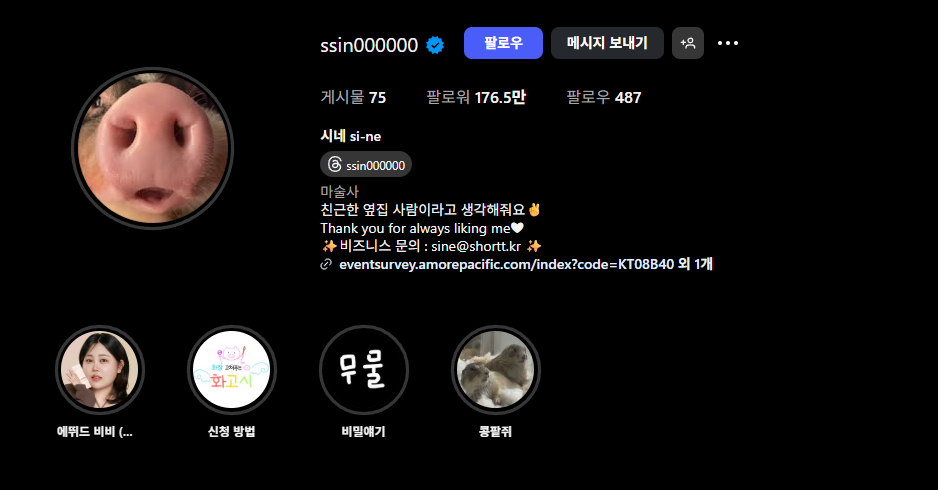Open the three-dot more options menu
The image size is (938, 490).
[727, 43]
